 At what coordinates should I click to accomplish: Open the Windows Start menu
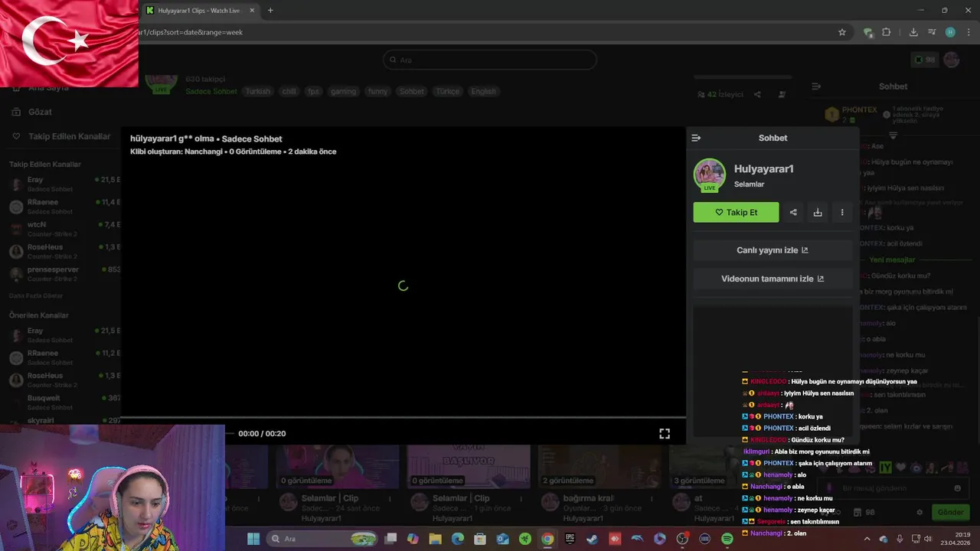(253, 539)
